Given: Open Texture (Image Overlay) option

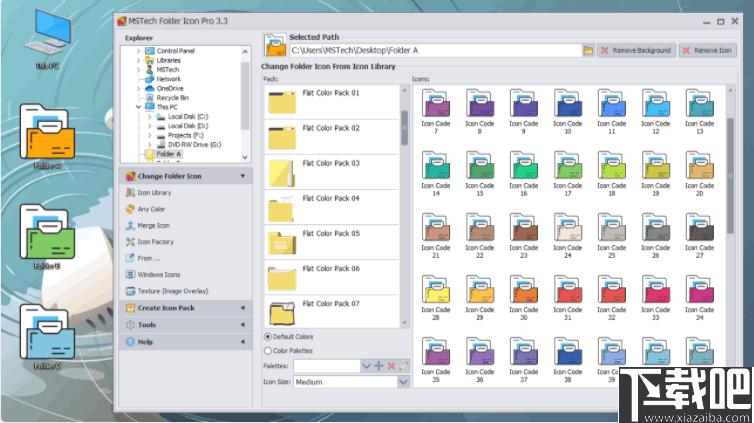Looking at the screenshot, I should click(x=171, y=291).
